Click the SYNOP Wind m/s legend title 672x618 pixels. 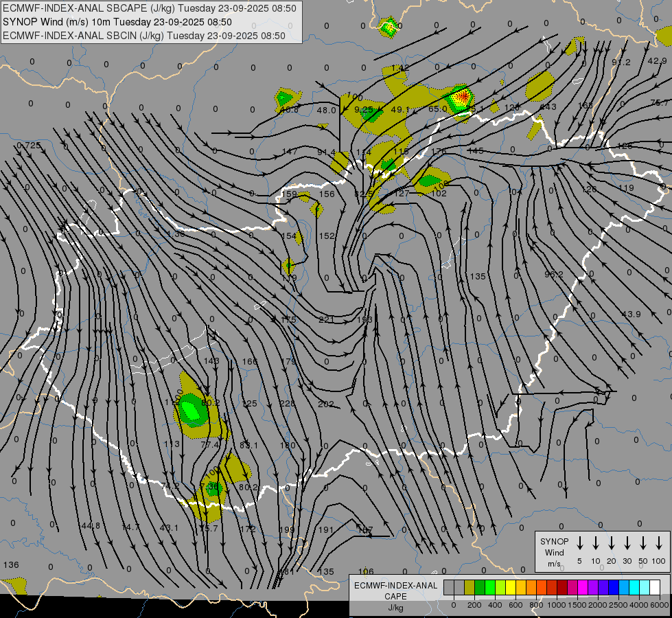(554, 553)
